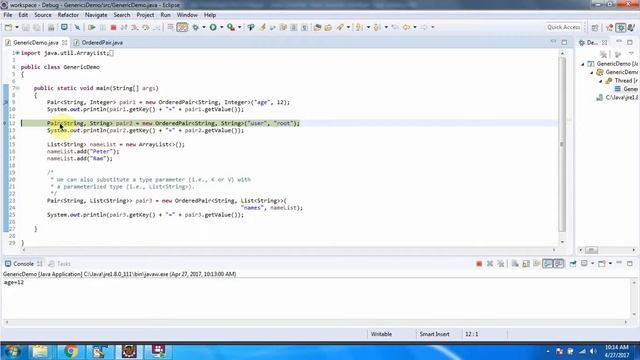Switch to the Tasks tab
The image size is (640, 360).
pyautogui.click(x=60, y=264)
